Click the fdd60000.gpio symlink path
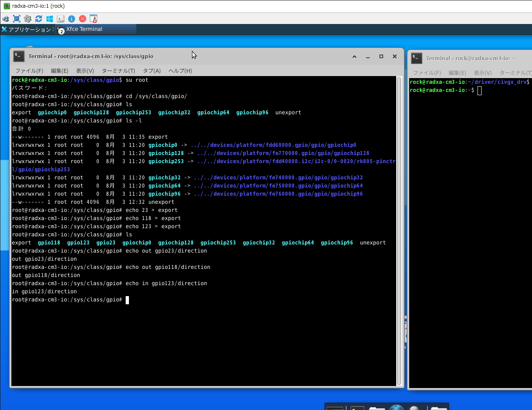The height and width of the screenshot is (410, 532). point(273,145)
